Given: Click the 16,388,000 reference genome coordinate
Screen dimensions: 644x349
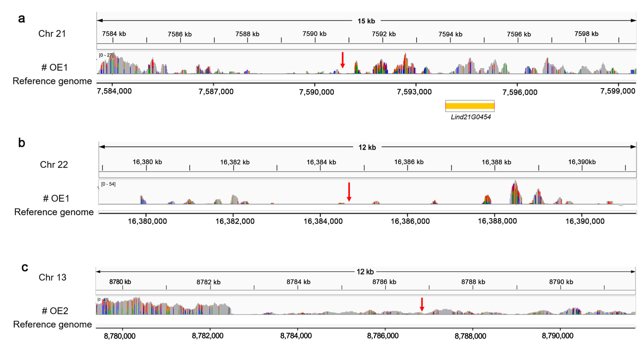Looking at the screenshot, I should click(497, 221).
